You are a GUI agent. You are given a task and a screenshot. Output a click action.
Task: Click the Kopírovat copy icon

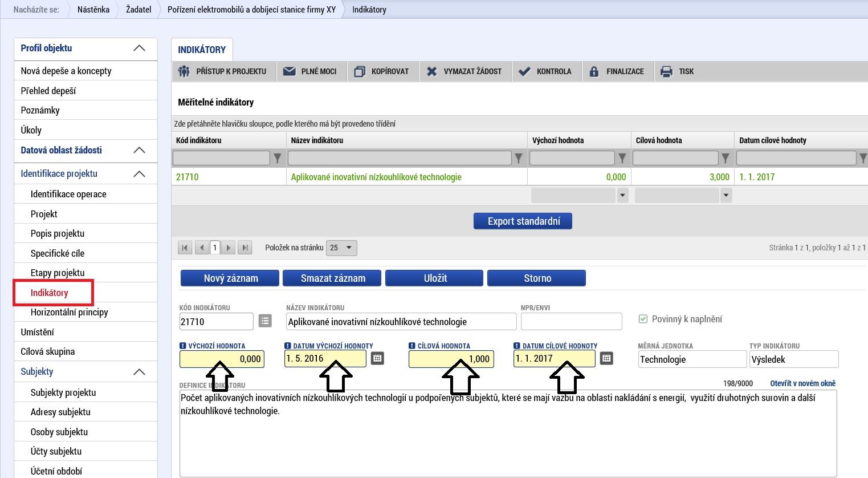tap(360, 71)
